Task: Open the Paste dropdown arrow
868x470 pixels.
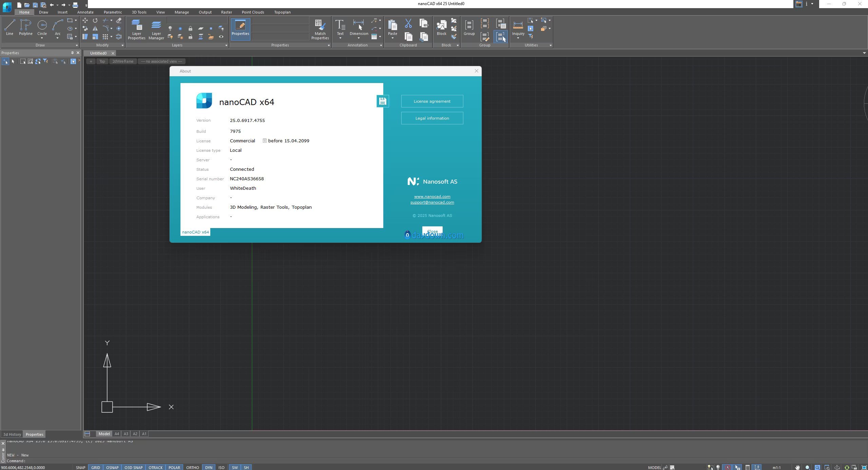Action: click(392, 38)
